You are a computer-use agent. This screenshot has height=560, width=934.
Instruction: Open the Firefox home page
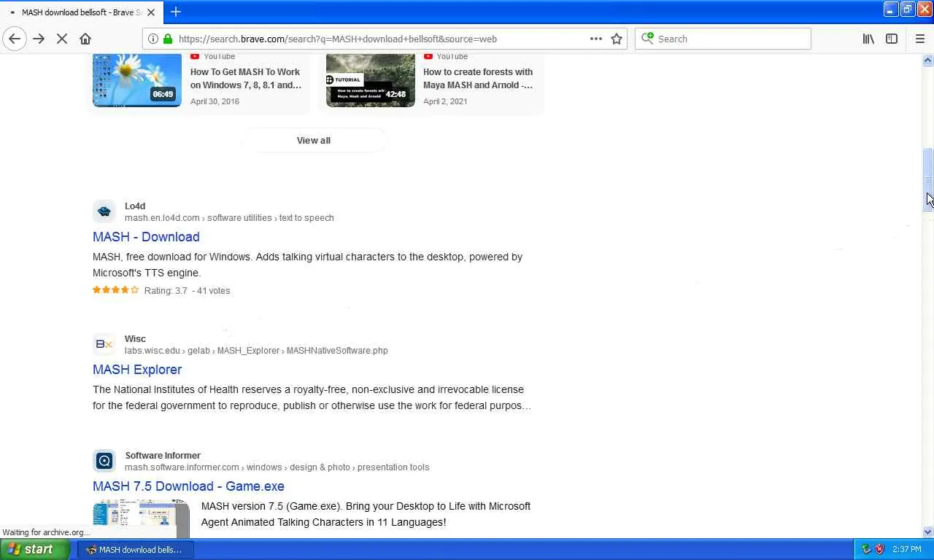click(x=85, y=39)
